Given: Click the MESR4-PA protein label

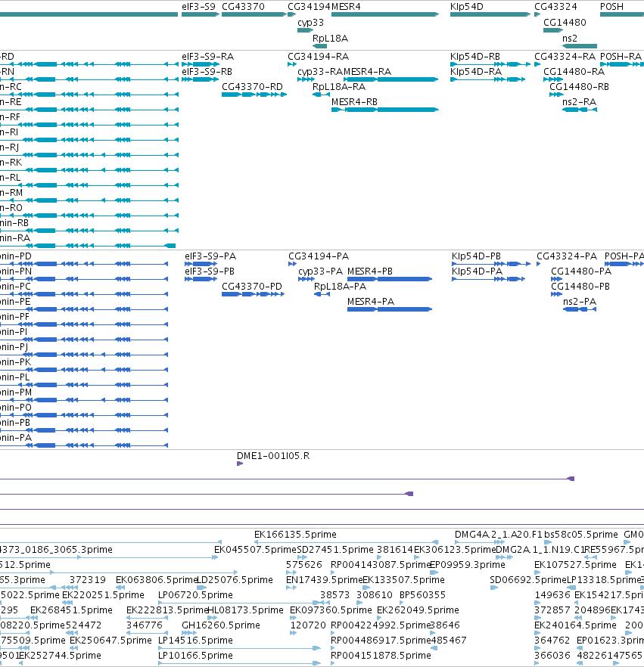Looking at the screenshot, I should click(x=371, y=302).
